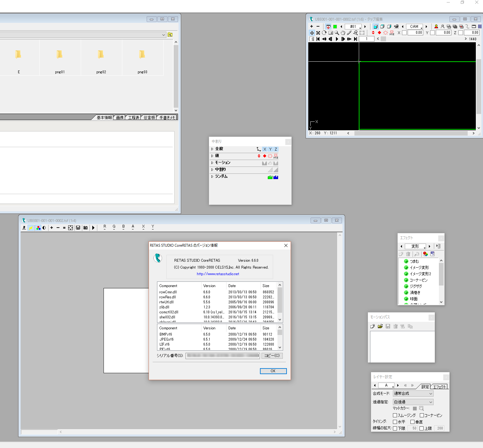Select the hand pan tool
Viewport: 483px width, 448px height.
pos(343,33)
